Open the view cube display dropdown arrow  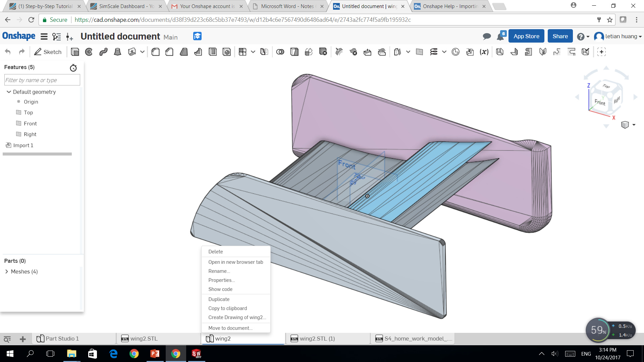pyautogui.click(x=634, y=125)
